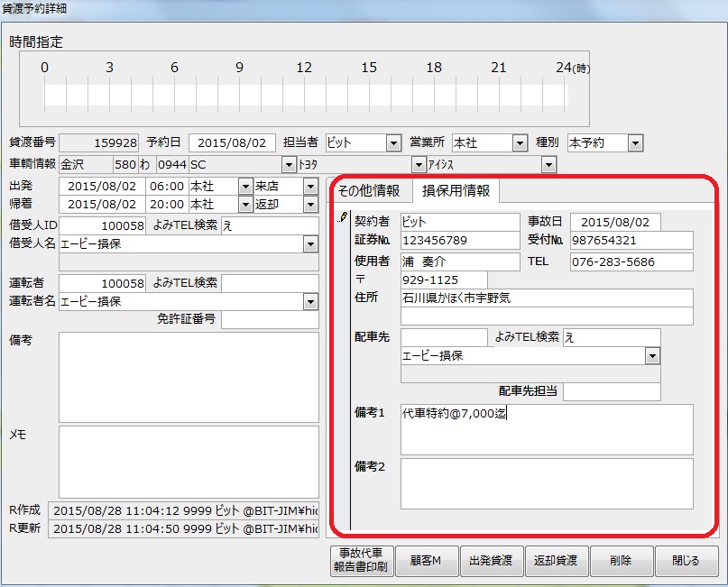Click the 証券No. field showing 123456789
The width and height of the screenshot is (728, 587).
click(458, 241)
